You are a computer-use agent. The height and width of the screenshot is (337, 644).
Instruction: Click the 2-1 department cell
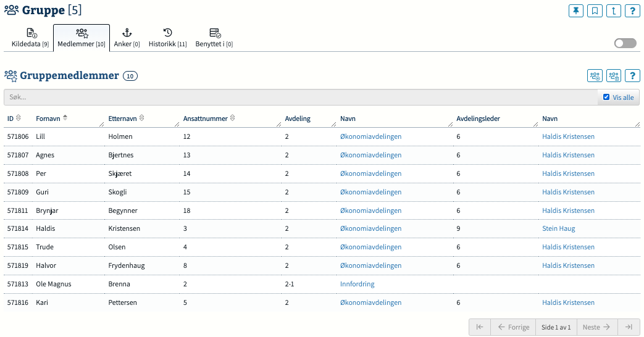tap(290, 284)
